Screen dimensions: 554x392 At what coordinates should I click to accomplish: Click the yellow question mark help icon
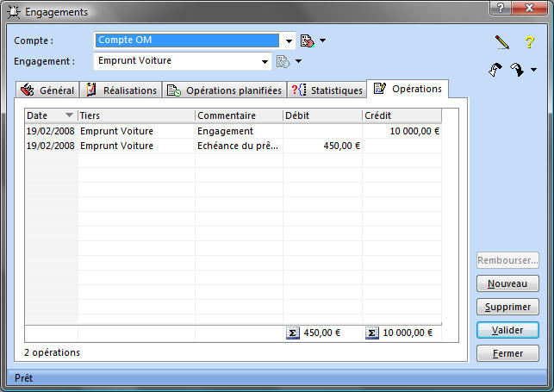[x=530, y=41]
